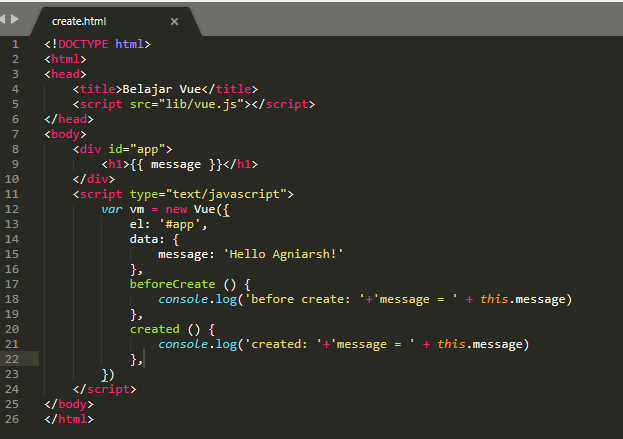Click 'console' on line 18
The image size is (623, 439).
(x=183, y=299)
